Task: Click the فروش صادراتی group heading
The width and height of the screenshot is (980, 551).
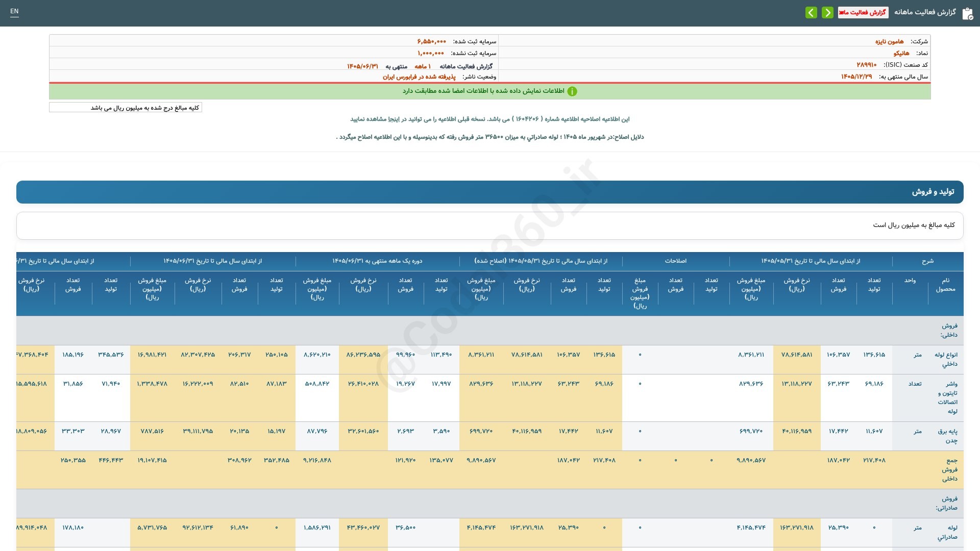Action: (x=947, y=503)
